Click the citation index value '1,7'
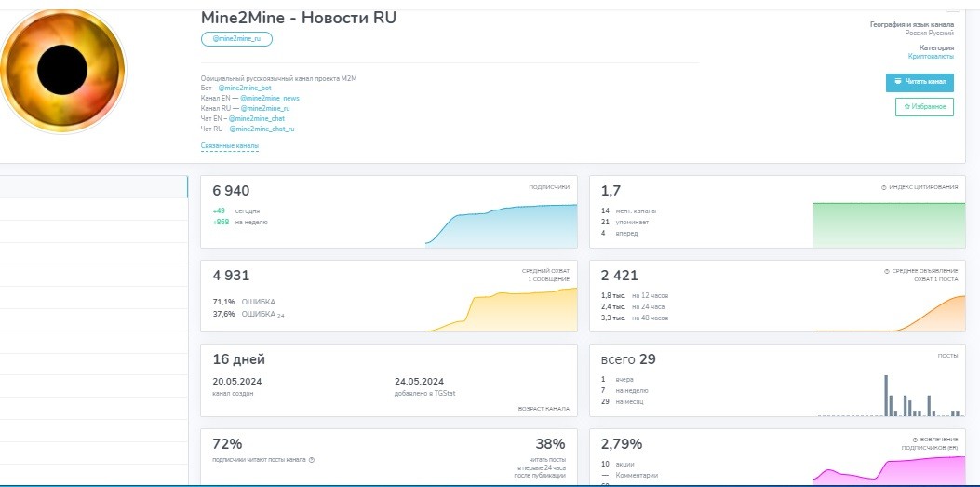Image resolution: width=980 pixels, height=487 pixels. coord(611,191)
